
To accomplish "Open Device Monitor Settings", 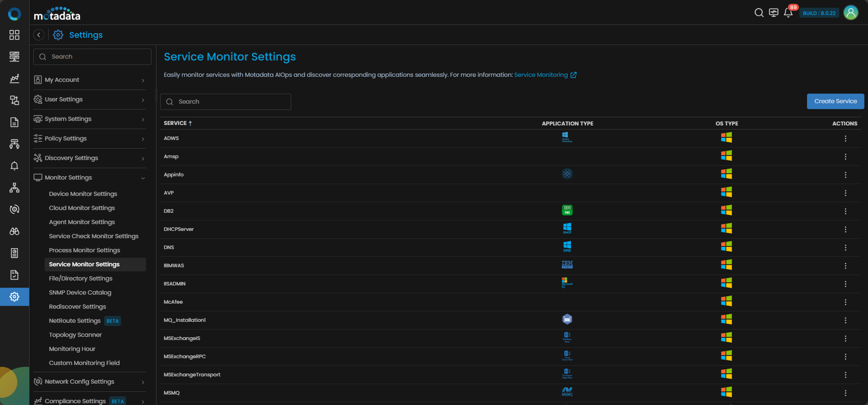I will pos(83,194).
